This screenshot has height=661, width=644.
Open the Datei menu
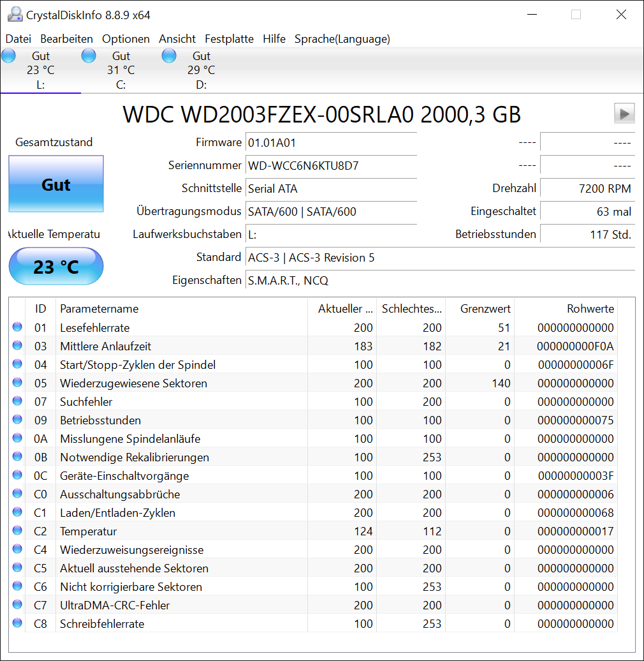(x=18, y=39)
